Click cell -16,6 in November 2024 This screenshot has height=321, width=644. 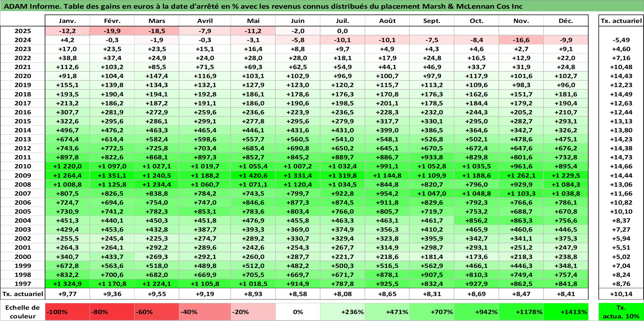[x=521, y=40]
